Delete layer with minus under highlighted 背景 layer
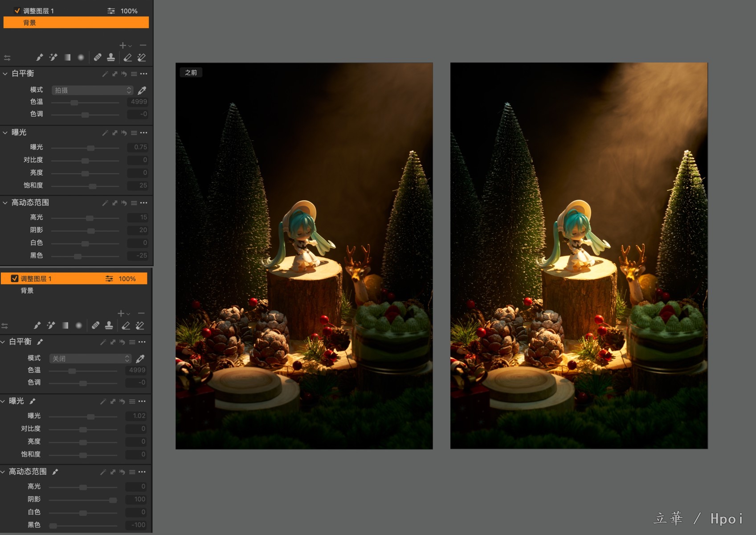The image size is (756, 535). coord(143,45)
